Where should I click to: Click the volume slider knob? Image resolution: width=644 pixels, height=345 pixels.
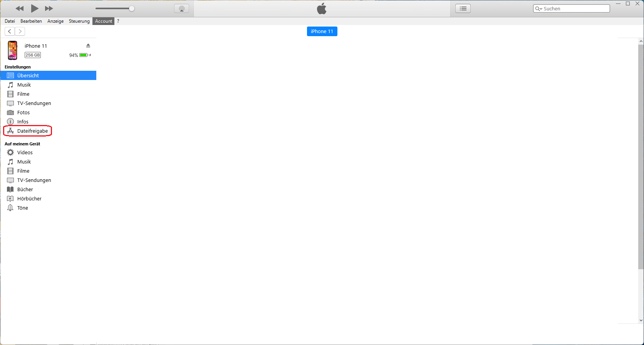coord(132,8)
